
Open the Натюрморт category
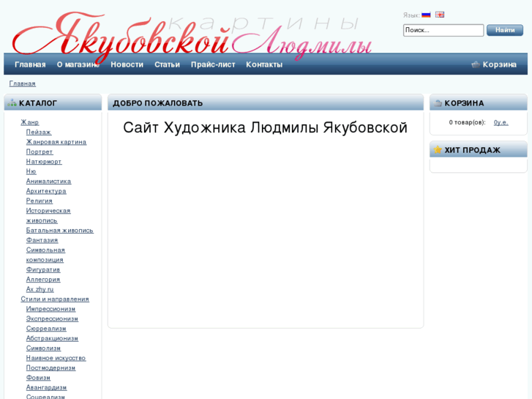click(x=44, y=162)
